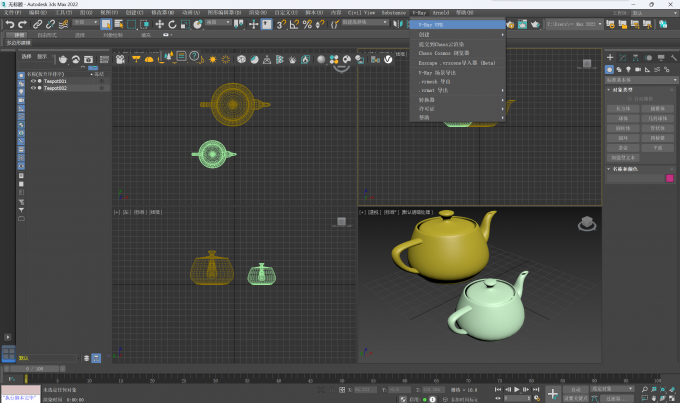Open the V-Ray VFB menu entry

tap(458, 25)
